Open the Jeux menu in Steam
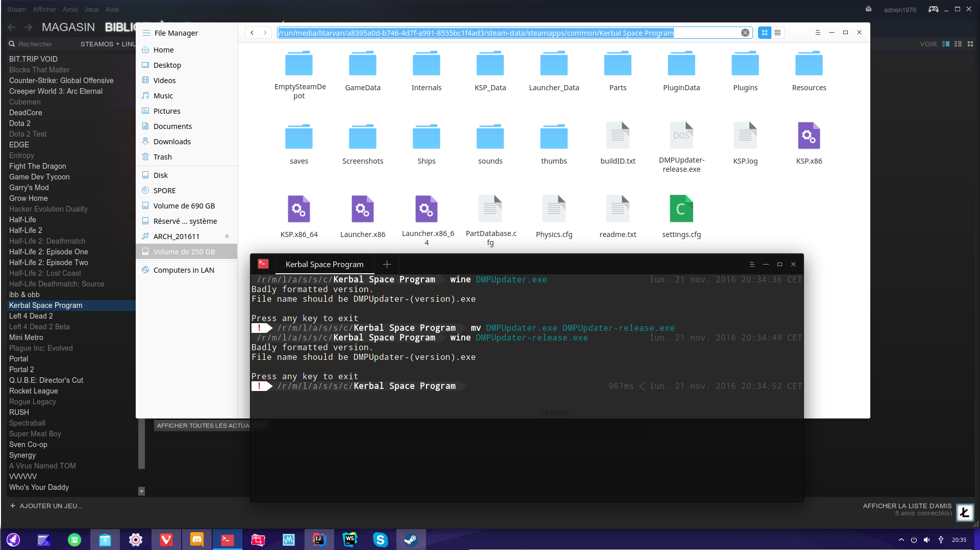 [x=92, y=9]
